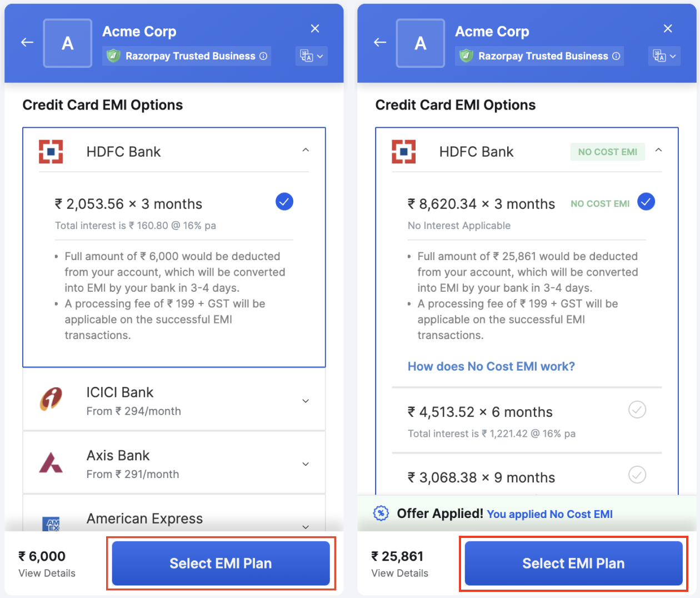Click the Acme Corp avatar letter A
Image resolution: width=700 pixels, height=598 pixels.
(67, 43)
